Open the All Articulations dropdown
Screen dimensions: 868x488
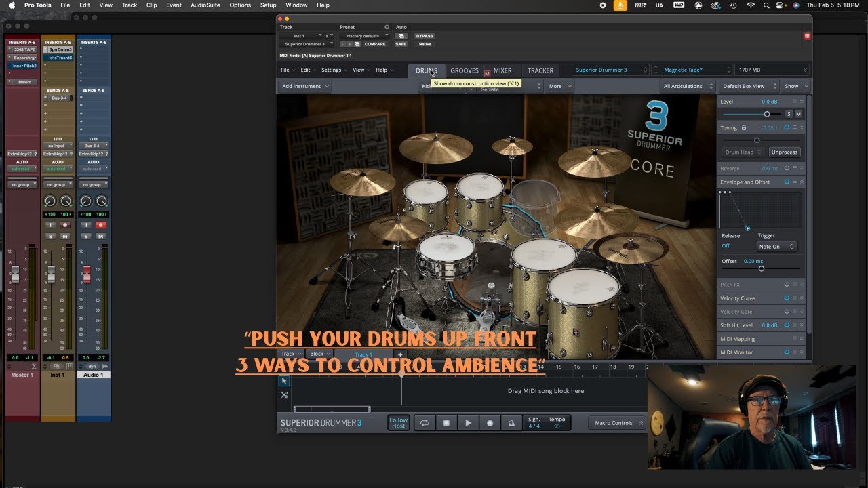tap(688, 86)
